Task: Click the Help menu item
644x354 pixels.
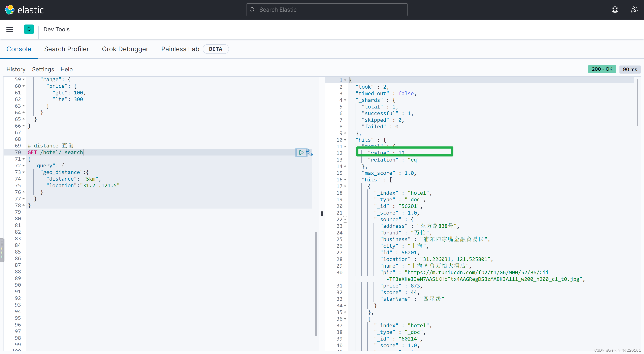Action: coord(66,69)
